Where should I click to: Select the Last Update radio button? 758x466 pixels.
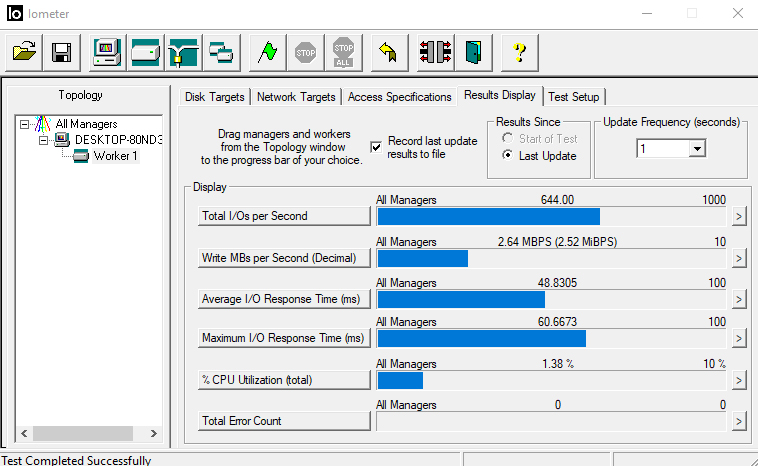[508, 156]
